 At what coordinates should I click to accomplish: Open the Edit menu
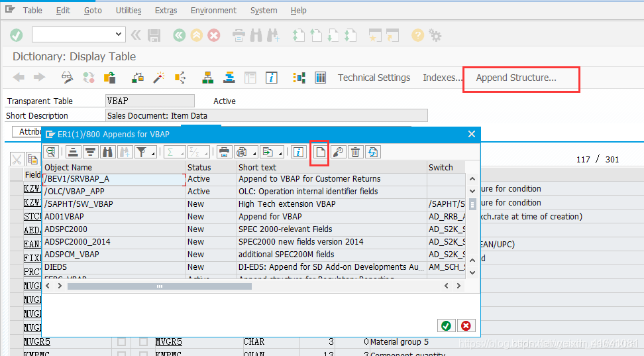[x=63, y=11]
